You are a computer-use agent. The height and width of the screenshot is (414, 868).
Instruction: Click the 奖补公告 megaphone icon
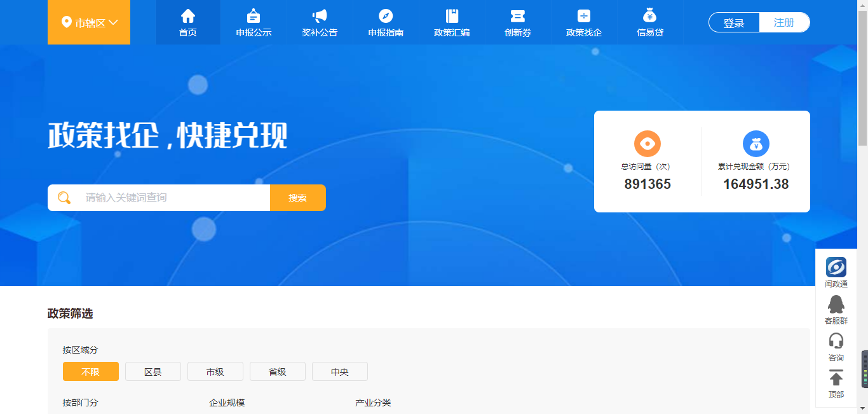[320, 16]
